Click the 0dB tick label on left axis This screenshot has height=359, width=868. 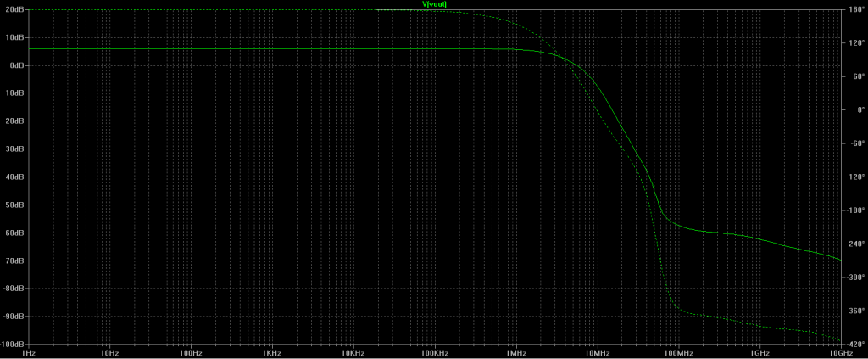pos(16,65)
